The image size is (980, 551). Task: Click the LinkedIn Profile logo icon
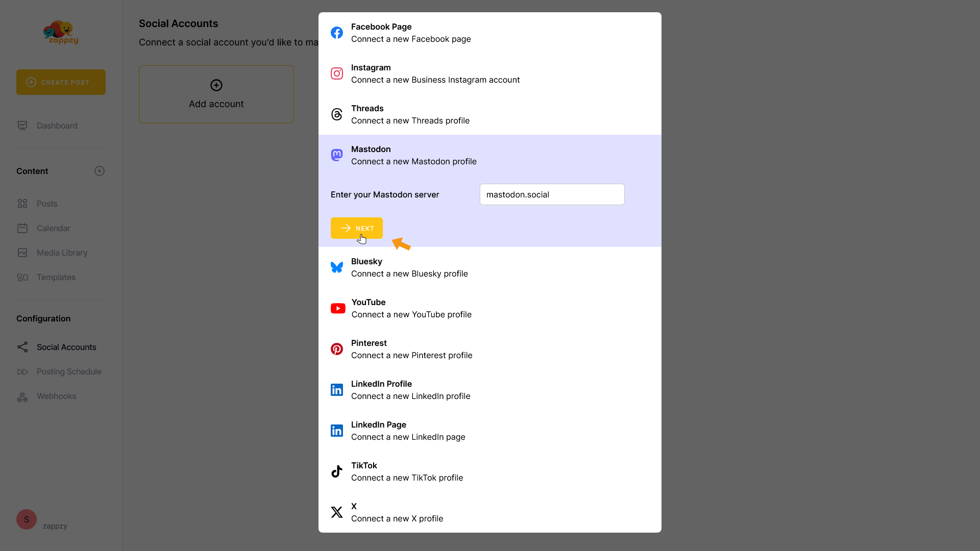pos(337,390)
